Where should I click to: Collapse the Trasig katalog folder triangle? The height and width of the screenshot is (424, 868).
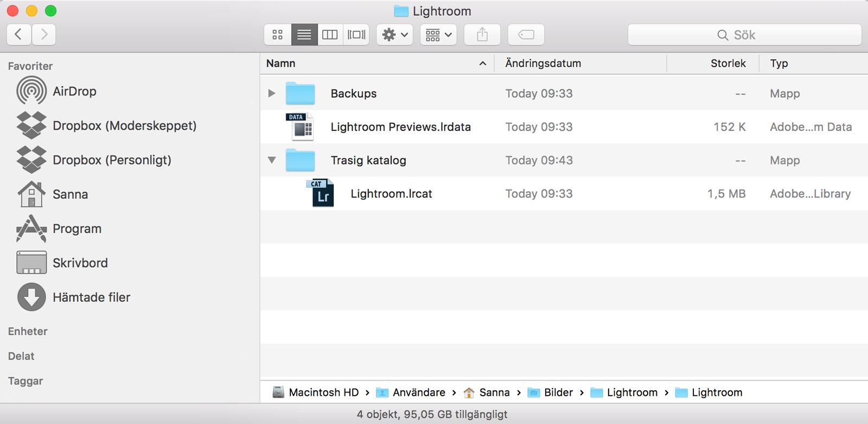click(272, 160)
